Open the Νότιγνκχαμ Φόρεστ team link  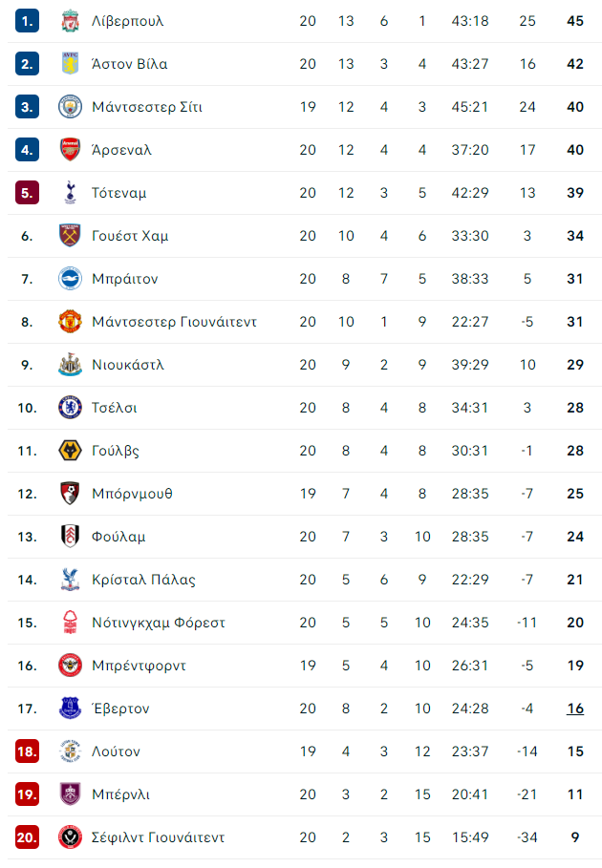159,623
